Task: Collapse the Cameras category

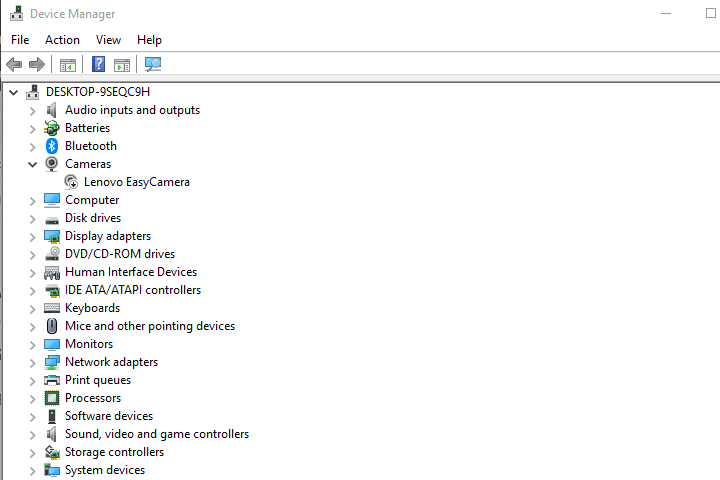Action: [32, 164]
